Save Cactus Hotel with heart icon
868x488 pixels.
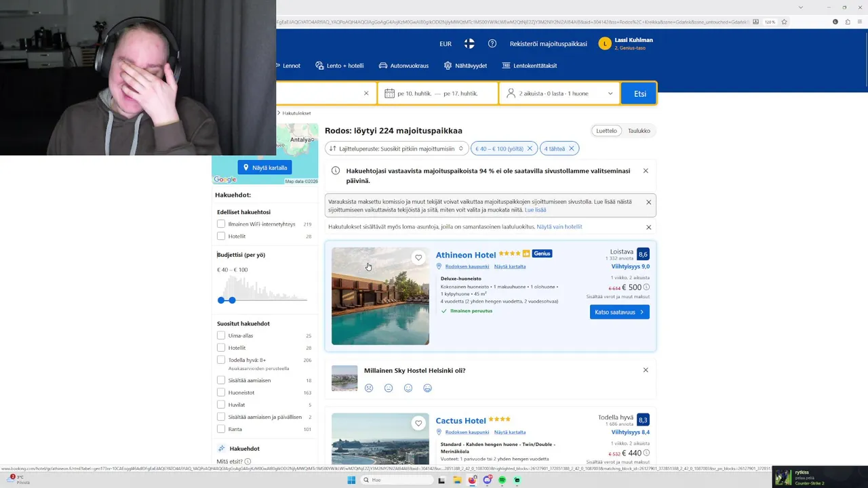[418, 423]
